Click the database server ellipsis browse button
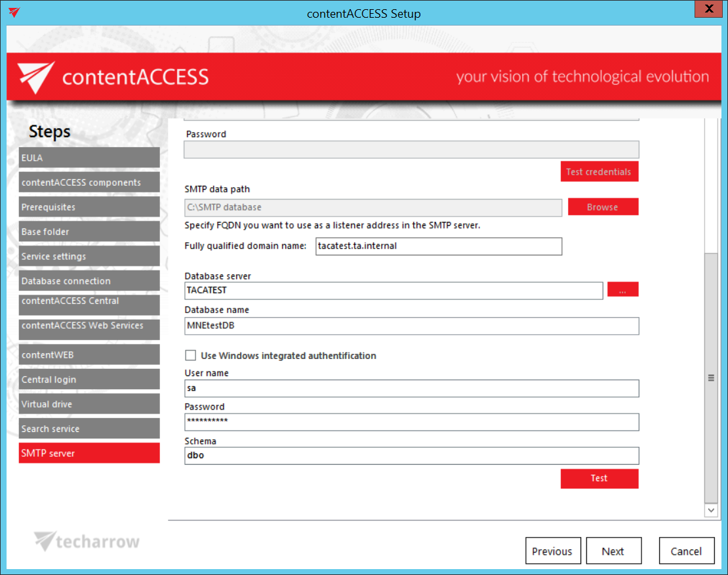The width and height of the screenshot is (728, 575). pos(622,289)
